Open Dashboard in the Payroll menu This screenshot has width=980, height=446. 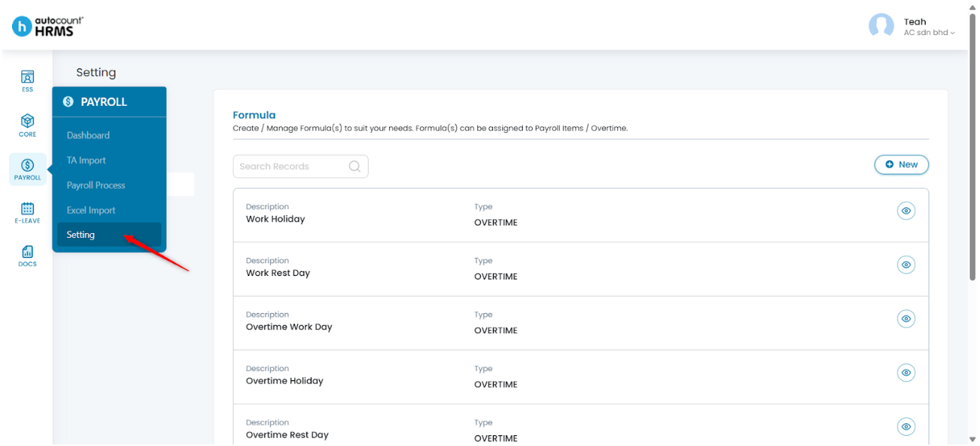click(x=89, y=135)
